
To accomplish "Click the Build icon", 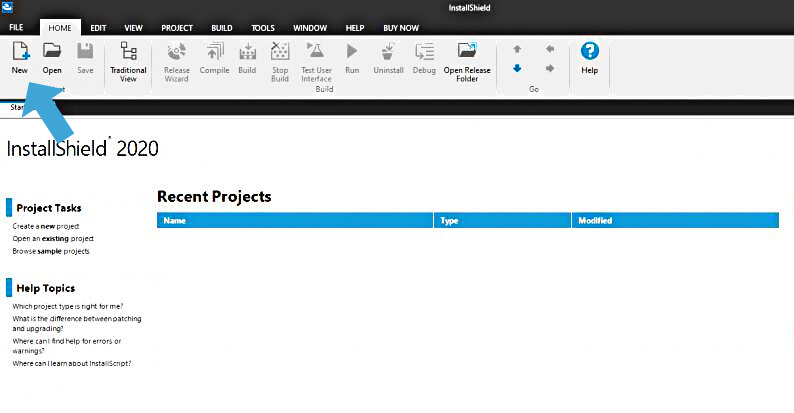I will (x=248, y=52).
